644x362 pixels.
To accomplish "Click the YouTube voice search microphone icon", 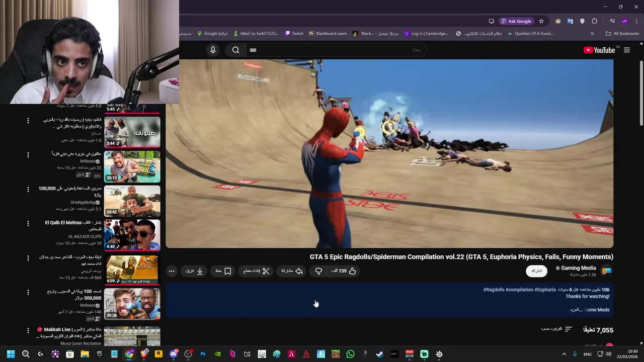I will pos(213,50).
